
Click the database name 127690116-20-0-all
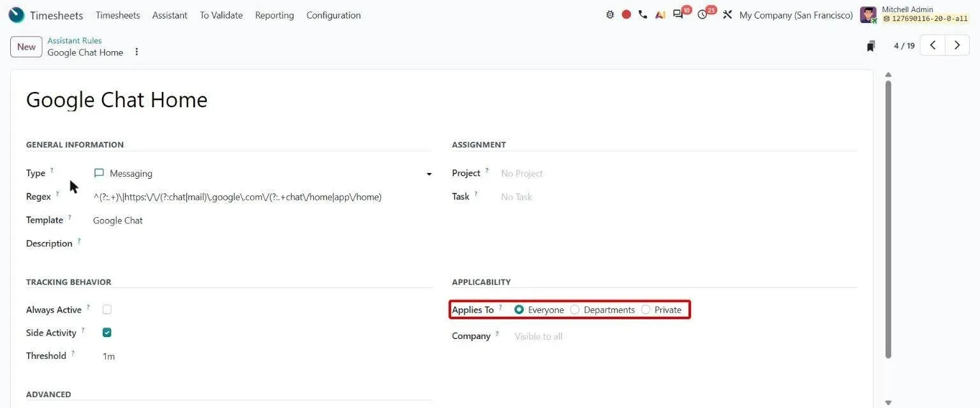[x=926, y=19]
